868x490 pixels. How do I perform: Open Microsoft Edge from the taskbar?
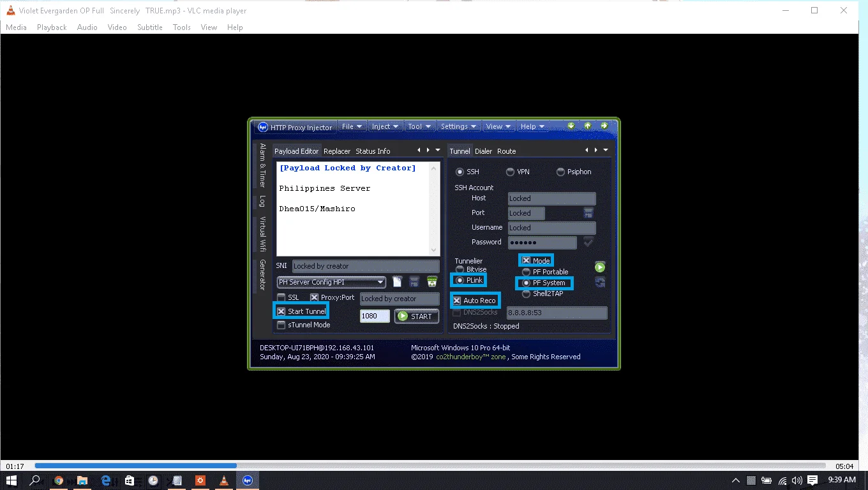click(106, 480)
